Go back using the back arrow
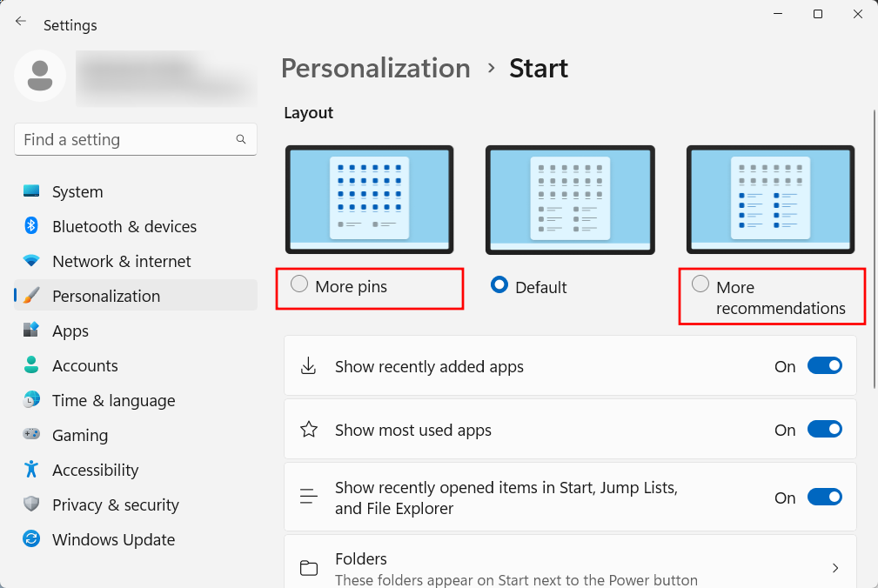The width and height of the screenshot is (878, 588). [x=20, y=21]
